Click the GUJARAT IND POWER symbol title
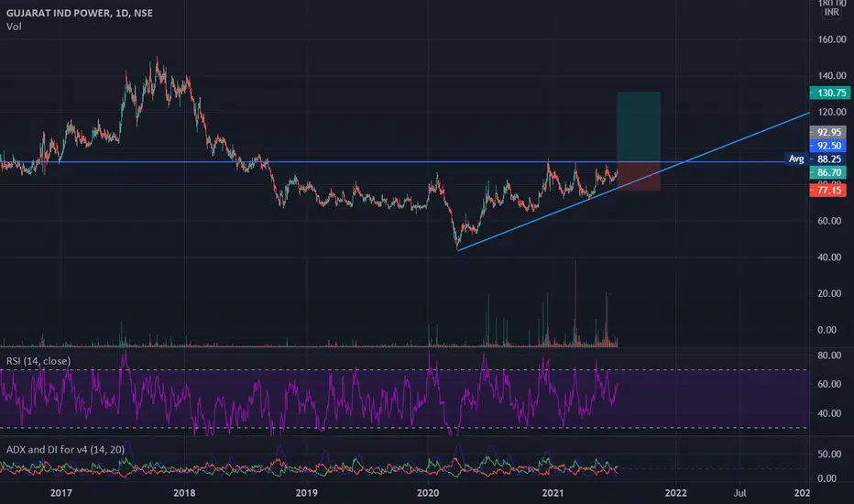This screenshot has width=854, height=504. pyautogui.click(x=80, y=13)
